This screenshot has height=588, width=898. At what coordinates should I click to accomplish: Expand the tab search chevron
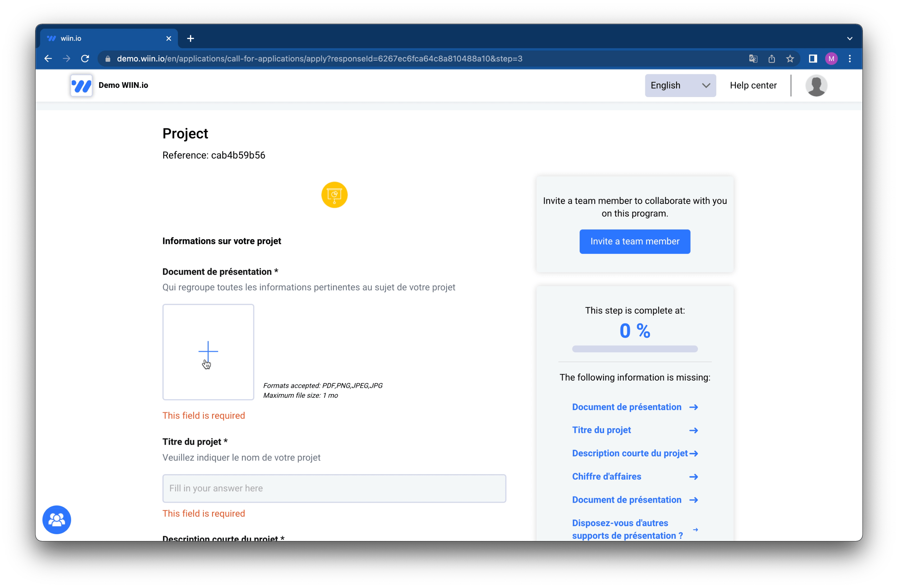pyautogui.click(x=849, y=38)
